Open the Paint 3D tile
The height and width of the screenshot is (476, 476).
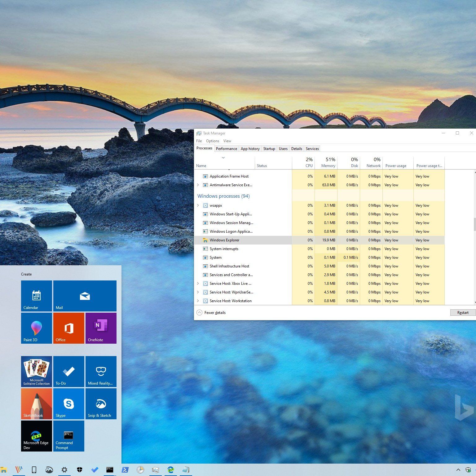click(37, 328)
